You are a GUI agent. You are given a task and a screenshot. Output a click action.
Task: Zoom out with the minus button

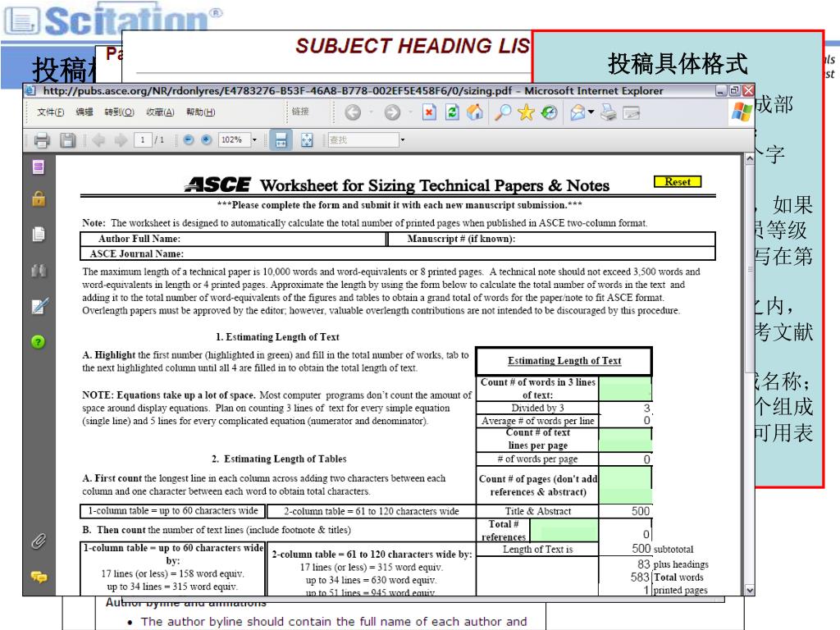(x=188, y=139)
